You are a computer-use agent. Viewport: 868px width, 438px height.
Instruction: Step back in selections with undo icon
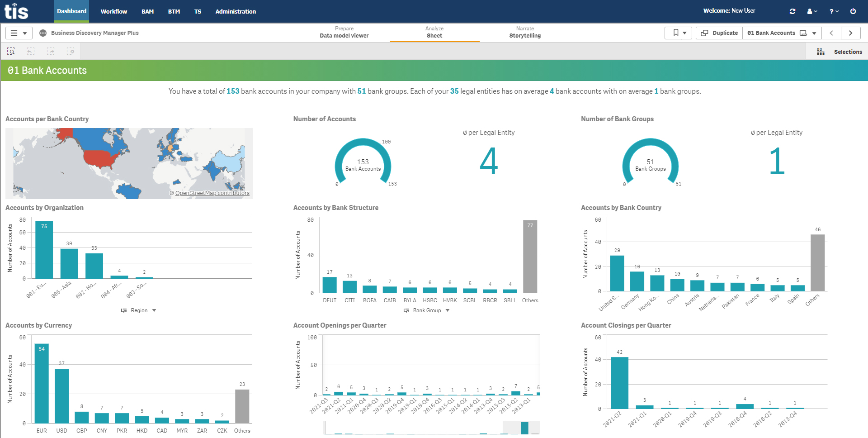(31, 51)
